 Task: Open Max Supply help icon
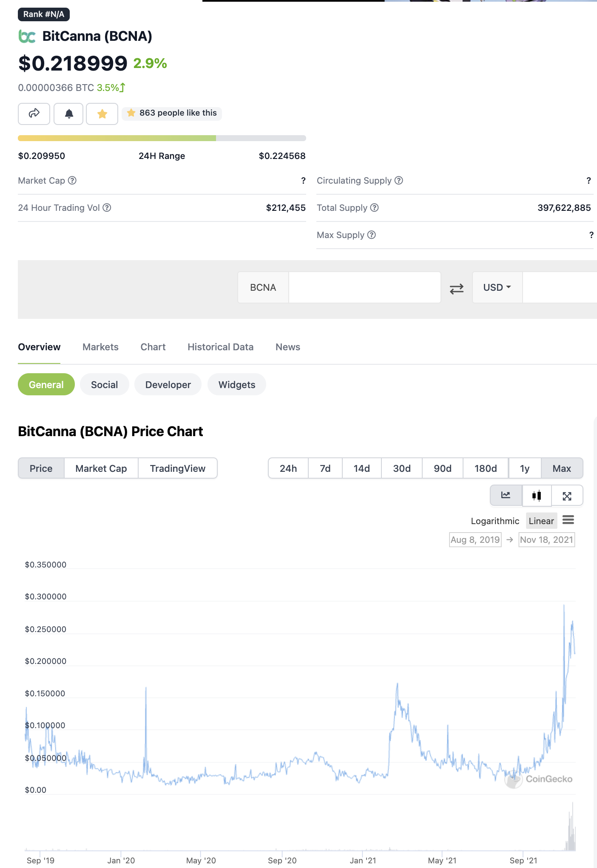coord(372,235)
